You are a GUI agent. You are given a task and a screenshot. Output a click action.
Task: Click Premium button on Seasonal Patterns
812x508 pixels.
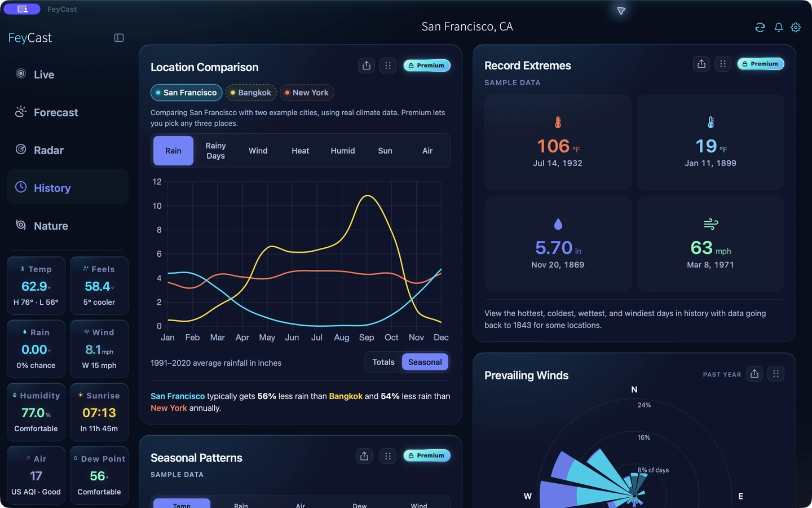(x=427, y=456)
